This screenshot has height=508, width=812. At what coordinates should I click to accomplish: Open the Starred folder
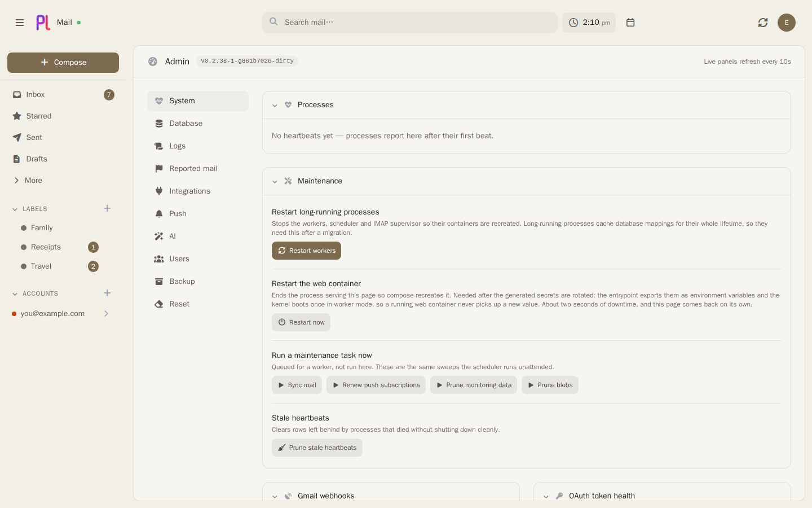pos(63,116)
